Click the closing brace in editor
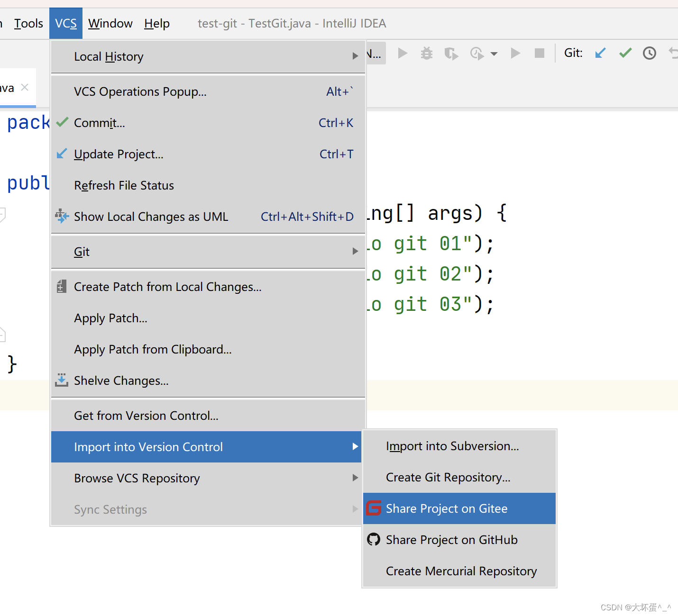This screenshot has width=678, height=616. pos(12,364)
